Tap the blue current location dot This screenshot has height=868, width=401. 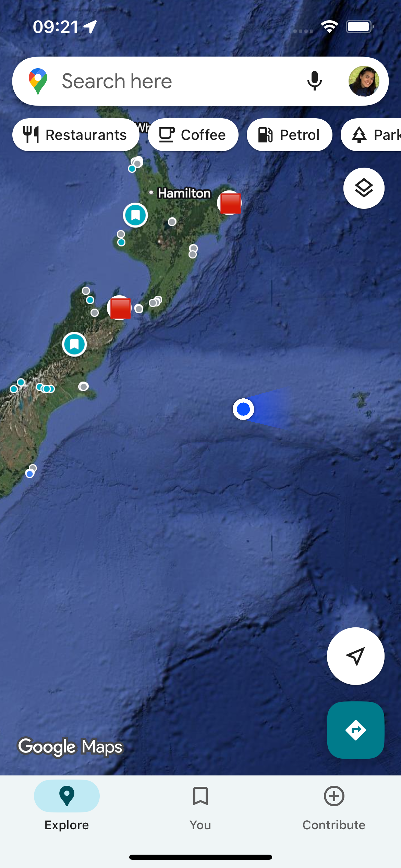coord(243,409)
